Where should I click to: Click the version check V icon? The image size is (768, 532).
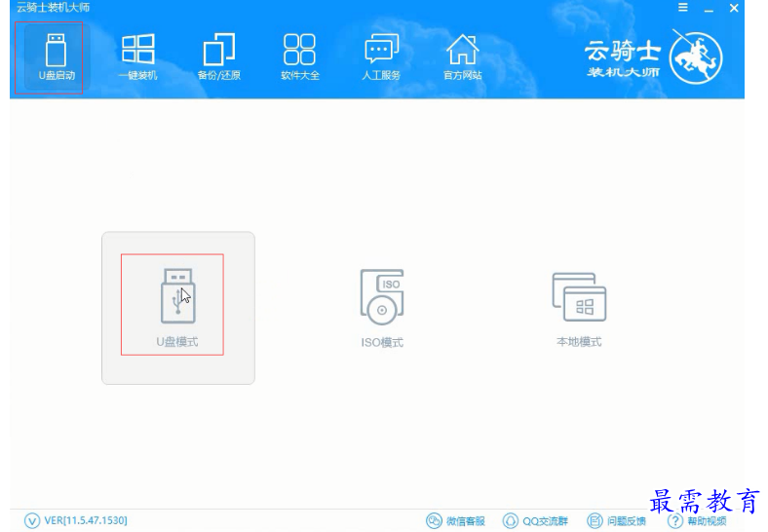click(32, 520)
